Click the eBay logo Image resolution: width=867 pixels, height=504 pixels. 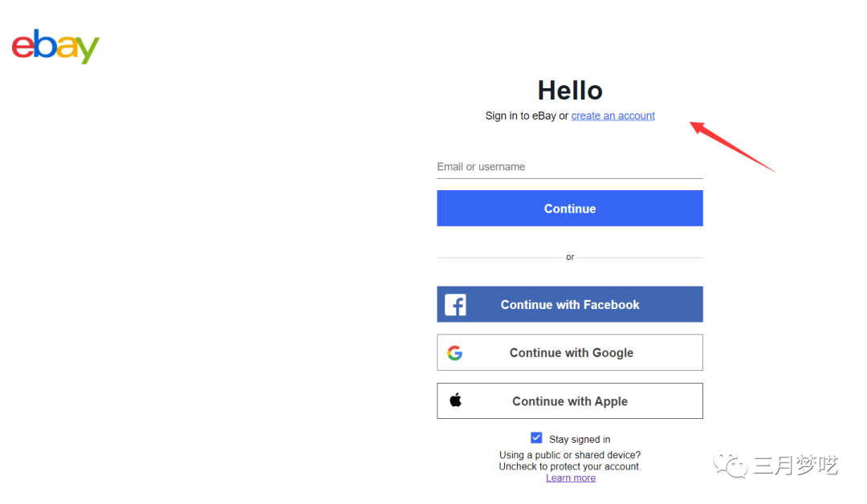click(55, 47)
